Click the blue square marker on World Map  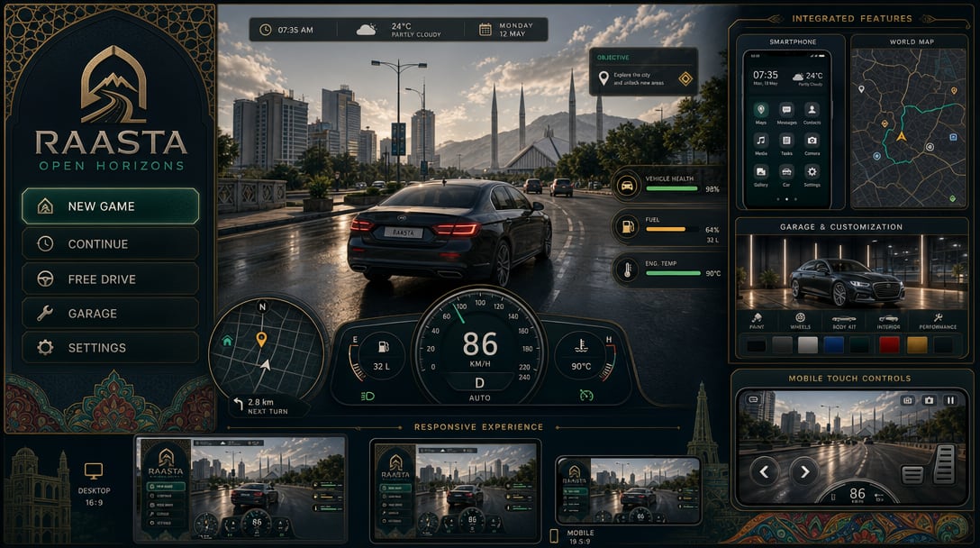953,137
